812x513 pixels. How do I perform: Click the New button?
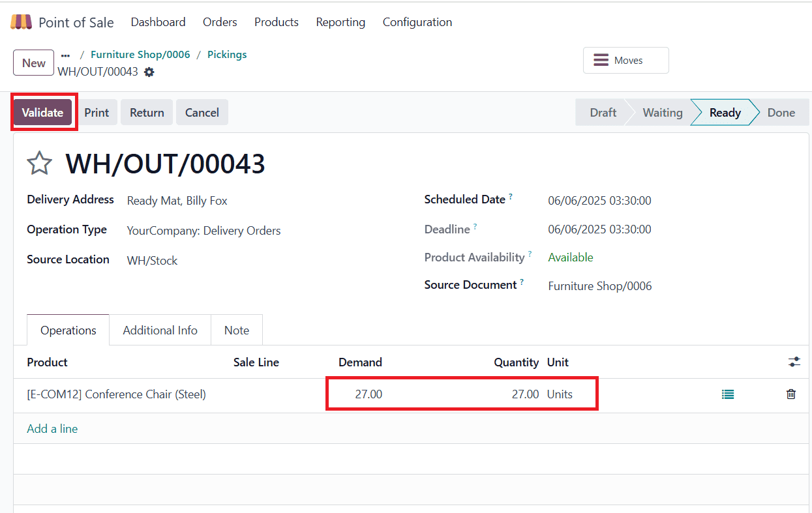coord(34,63)
